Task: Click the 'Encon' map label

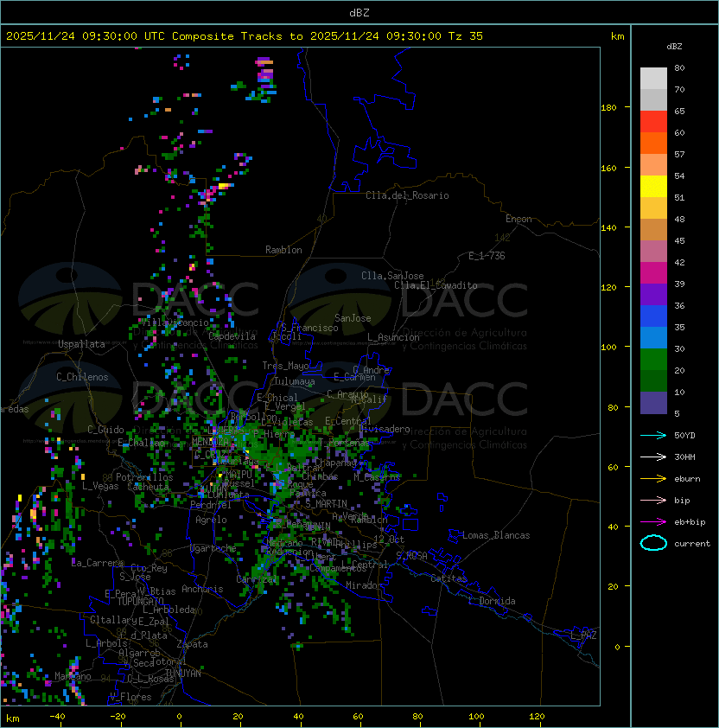Action: point(519,219)
